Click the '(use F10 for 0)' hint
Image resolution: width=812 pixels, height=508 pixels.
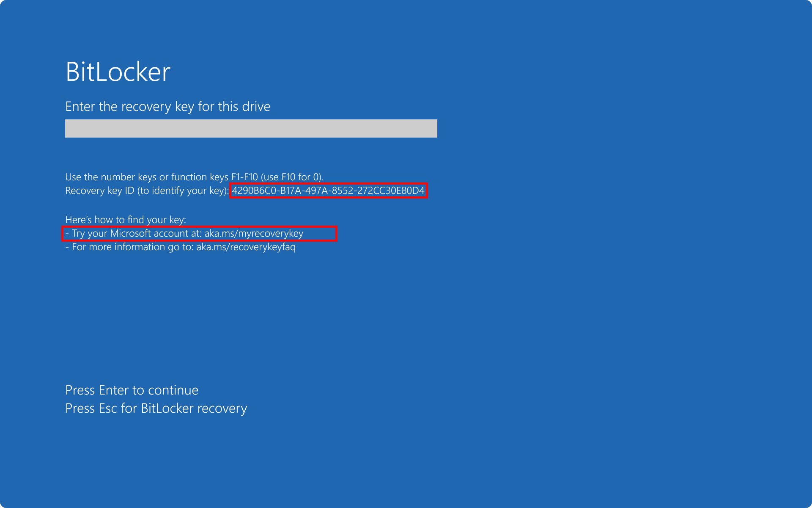click(x=292, y=177)
